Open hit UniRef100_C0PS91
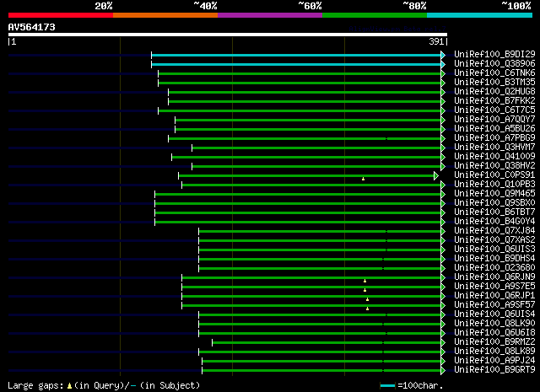Viewport: 540px width, 392px height. (494, 175)
